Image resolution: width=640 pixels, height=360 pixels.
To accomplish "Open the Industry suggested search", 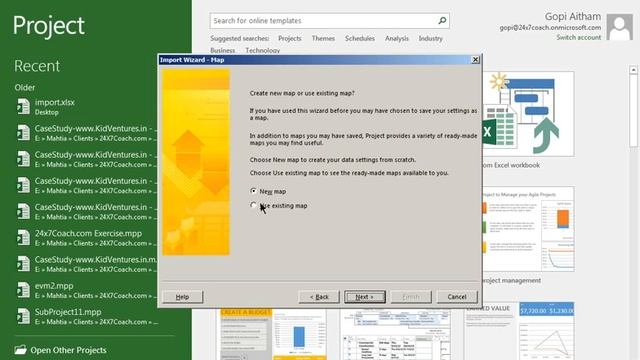I will click(x=430, y=38).
